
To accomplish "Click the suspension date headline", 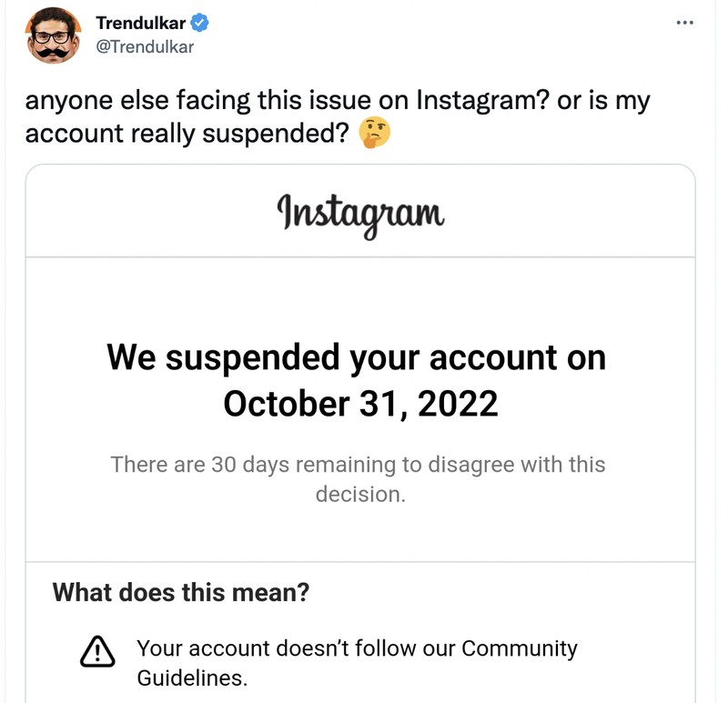I will point(357,380).
